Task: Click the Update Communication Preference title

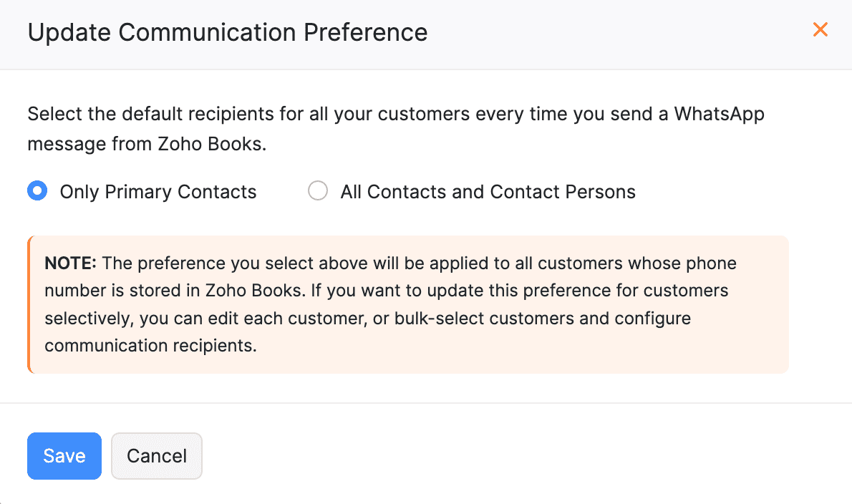Action: (227, 32)
